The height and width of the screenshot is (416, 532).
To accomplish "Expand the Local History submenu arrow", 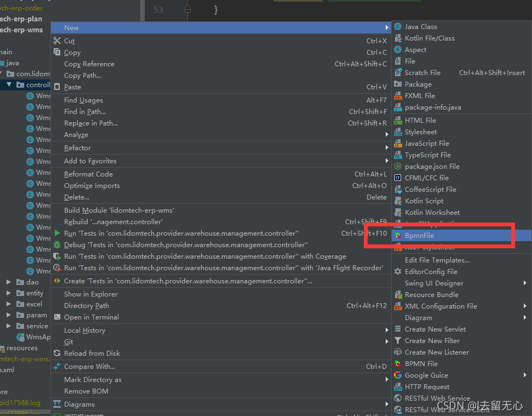I will 387,330.
